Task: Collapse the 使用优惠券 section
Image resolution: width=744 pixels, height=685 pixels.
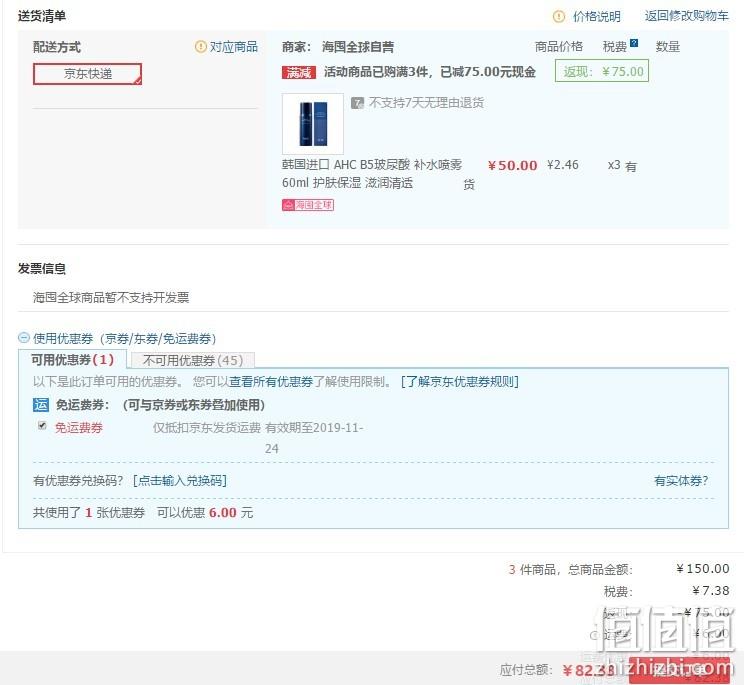Action: [x=24, y=338]
